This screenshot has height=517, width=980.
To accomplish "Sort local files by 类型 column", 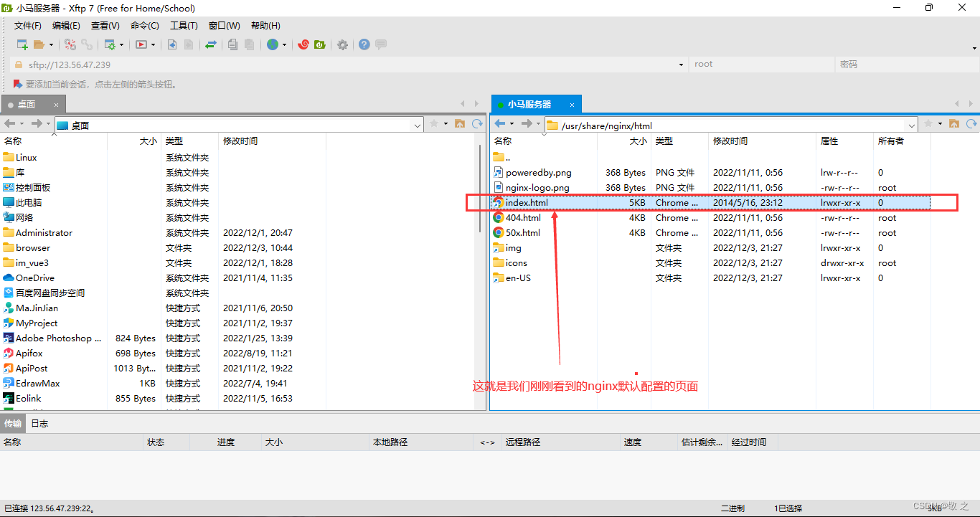I will [189, 141].
